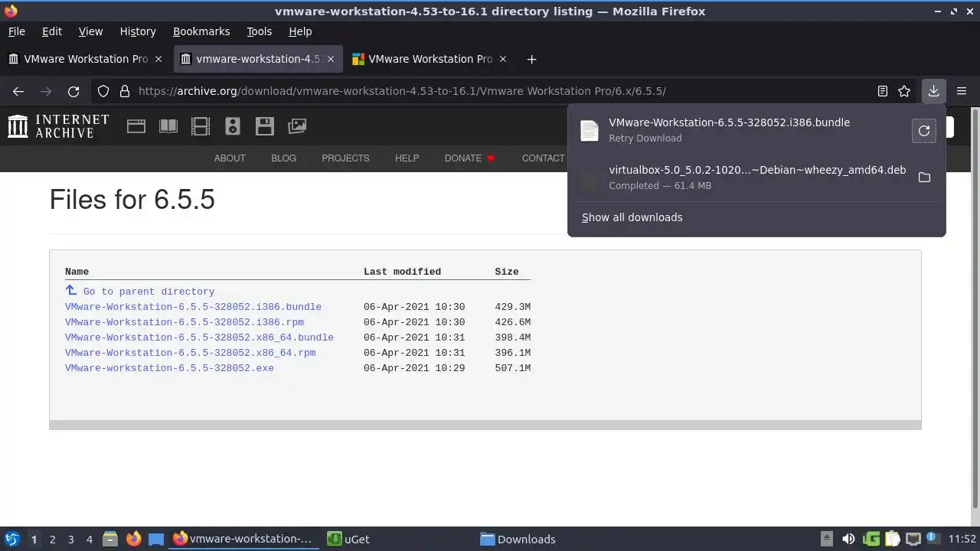Close the third VMware Workstation Pro tab
The width and height of the screenshot is (980, 551).
click(503, 59)
